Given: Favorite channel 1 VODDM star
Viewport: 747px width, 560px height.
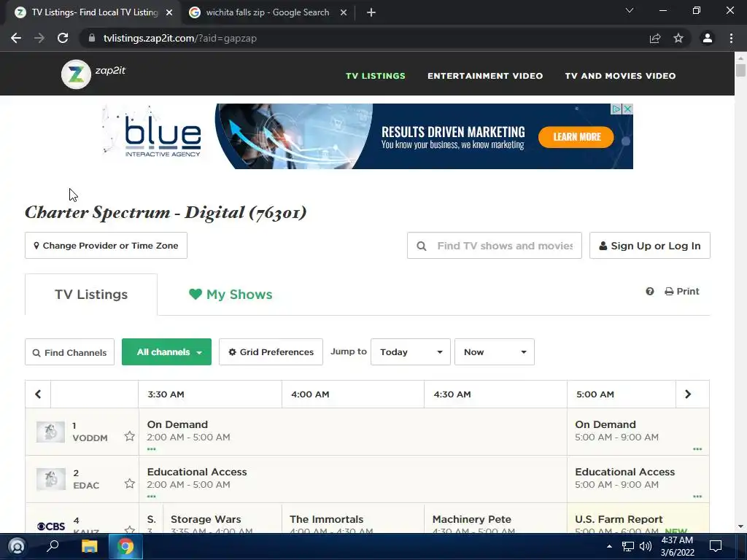Looking at the screenshot, I should (130, 436).
